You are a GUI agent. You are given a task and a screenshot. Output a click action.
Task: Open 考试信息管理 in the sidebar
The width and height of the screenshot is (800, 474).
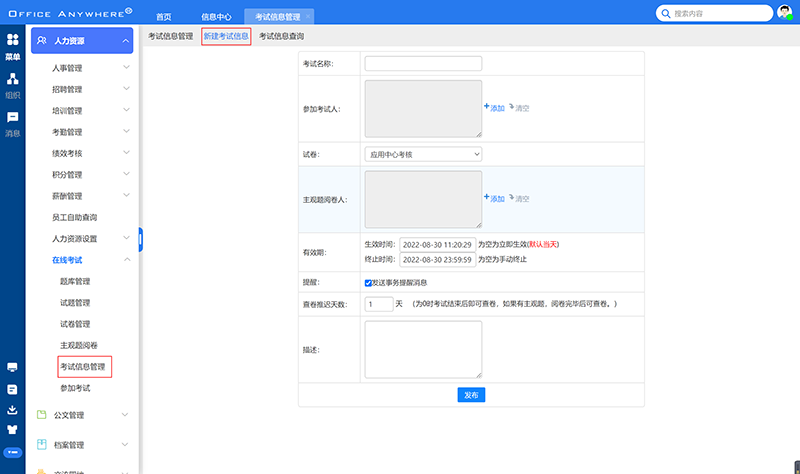[84, 367]
